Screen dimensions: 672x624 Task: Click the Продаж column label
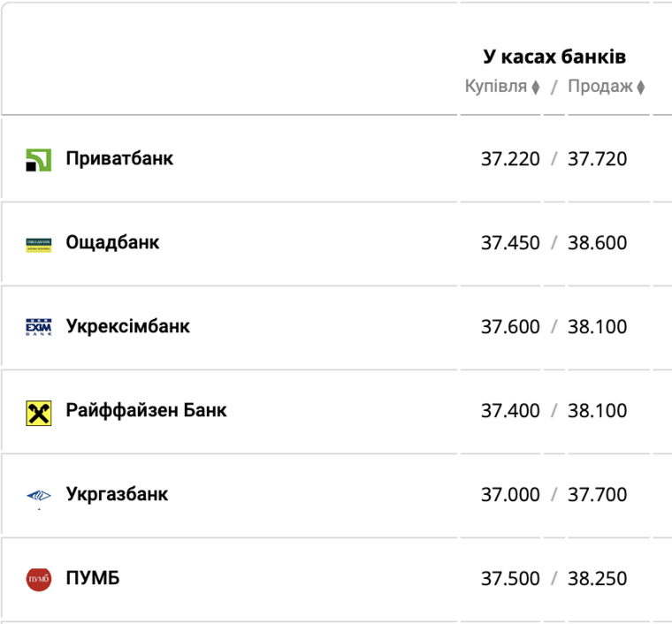[x=600, y=87]
